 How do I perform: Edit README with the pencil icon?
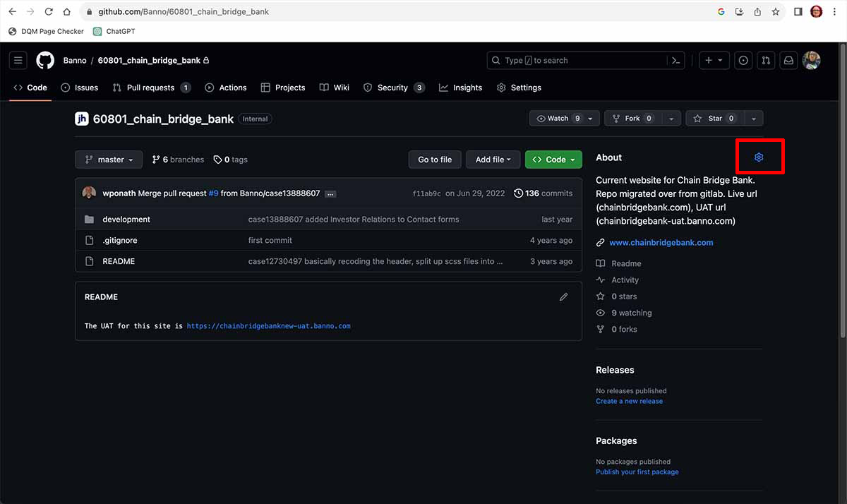click(563, 297)
